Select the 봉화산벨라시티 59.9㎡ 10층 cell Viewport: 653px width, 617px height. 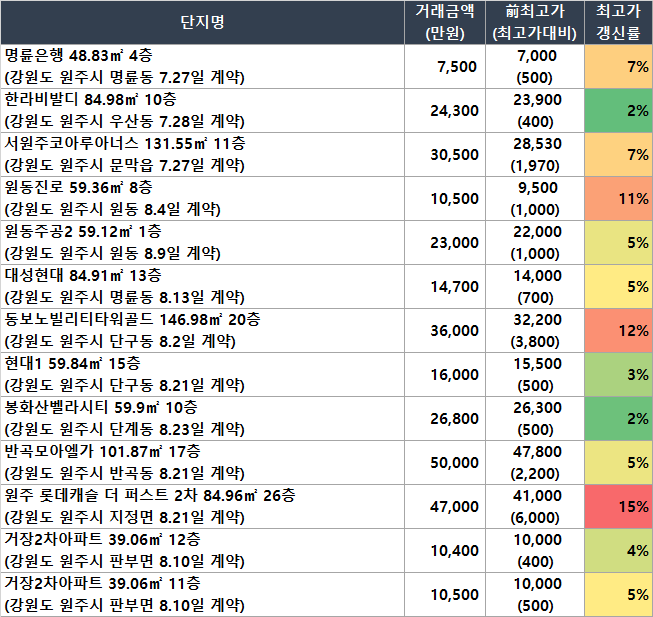(202, 419)
